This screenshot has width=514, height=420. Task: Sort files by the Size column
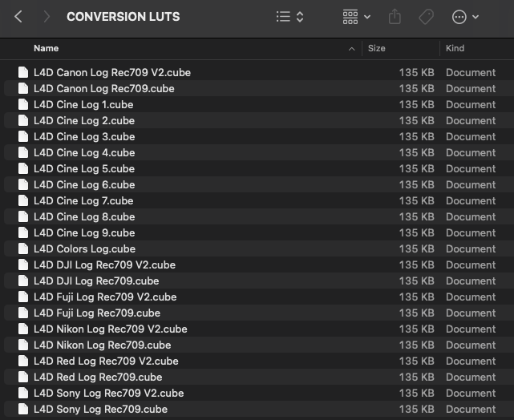376,48
